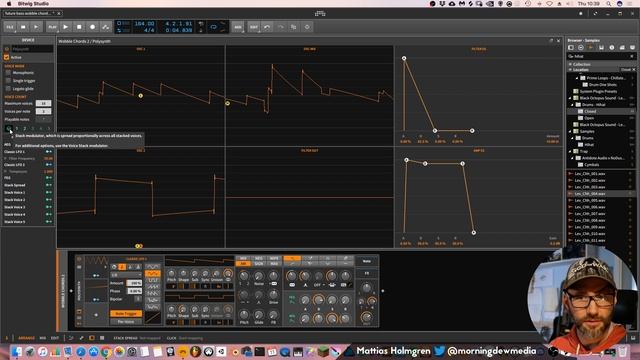Image resolution: width=640 pixels, height=360 pixels.
Task: Click the Note button at device right
Action: point(367,261)
